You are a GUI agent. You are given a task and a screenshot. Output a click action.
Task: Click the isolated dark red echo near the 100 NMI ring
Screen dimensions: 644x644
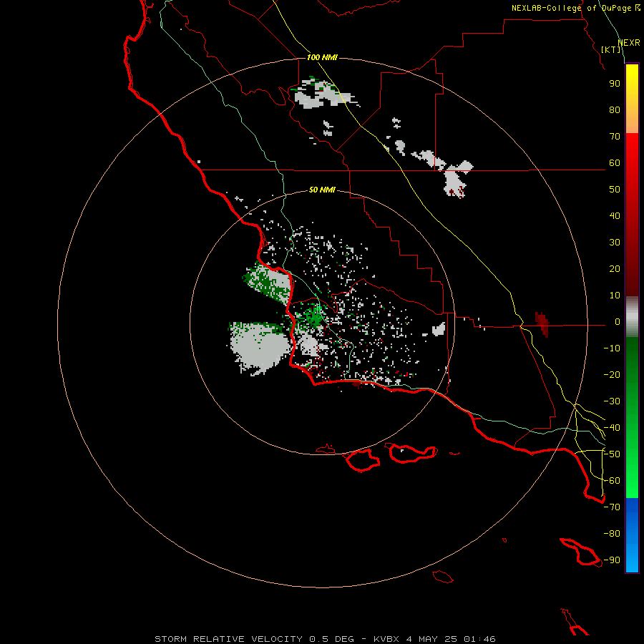point(542,324)
